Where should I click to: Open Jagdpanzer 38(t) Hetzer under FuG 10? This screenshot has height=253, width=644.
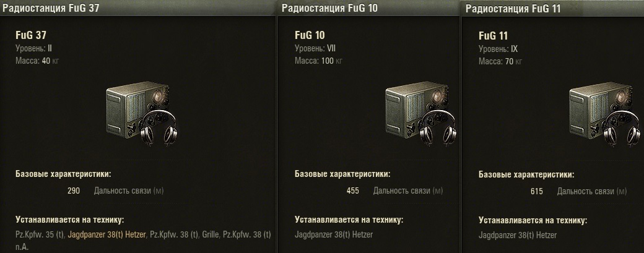(x=334, y=235)
